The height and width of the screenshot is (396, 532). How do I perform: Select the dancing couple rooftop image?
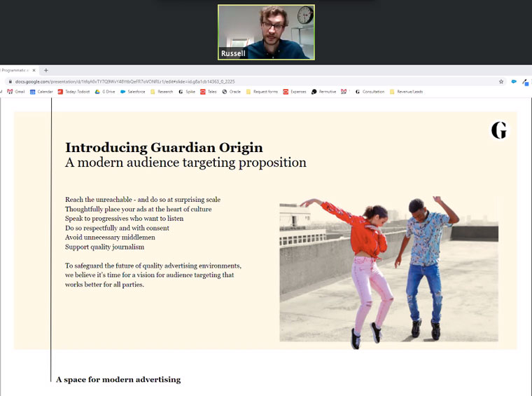click(388, 272)
